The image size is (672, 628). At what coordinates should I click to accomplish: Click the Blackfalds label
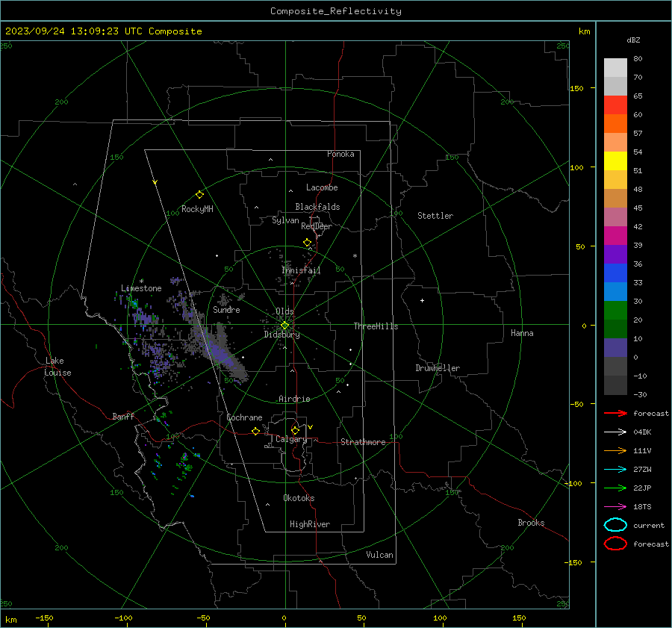click(x=317, y=207)
